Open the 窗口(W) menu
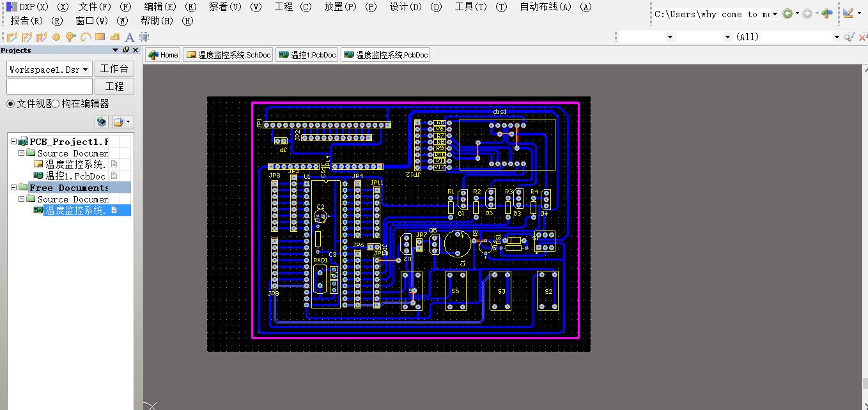The height and width of the screenshot is (410, 868). 92,21
